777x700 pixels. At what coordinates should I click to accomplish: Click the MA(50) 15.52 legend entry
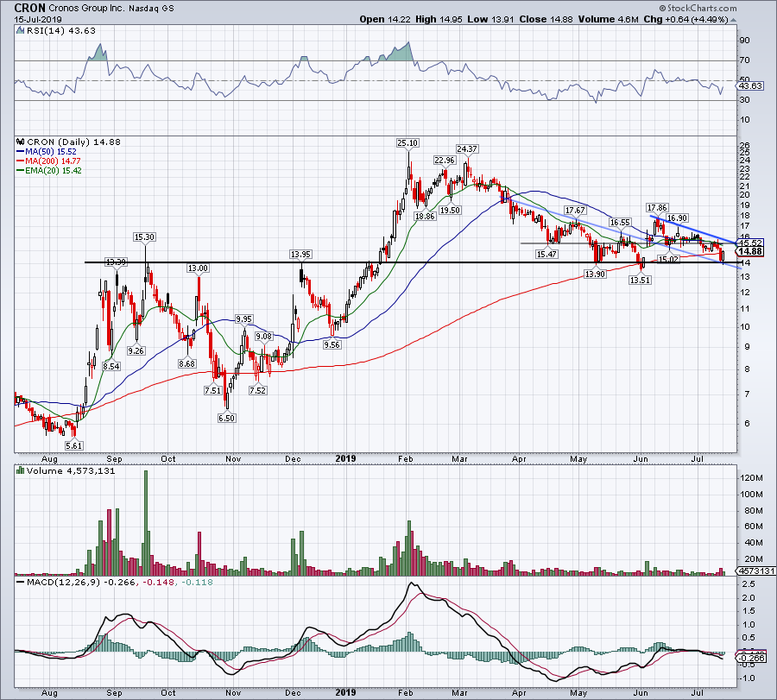46,152
